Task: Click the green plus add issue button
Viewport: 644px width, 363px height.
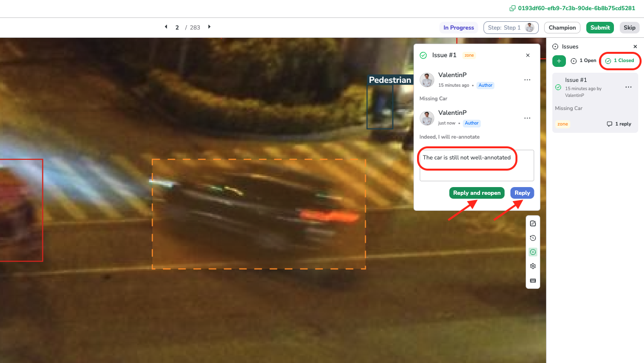Action: point(559,61)
